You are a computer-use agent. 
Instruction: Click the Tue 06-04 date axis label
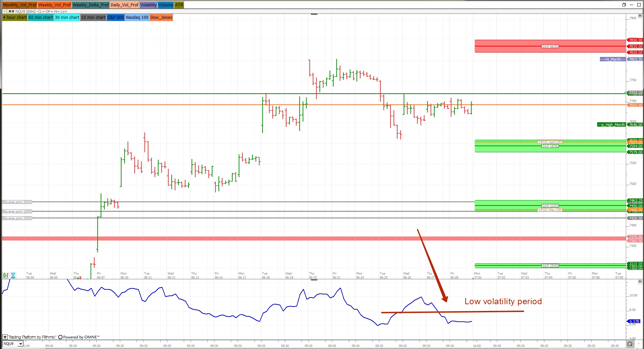point(30,276)
